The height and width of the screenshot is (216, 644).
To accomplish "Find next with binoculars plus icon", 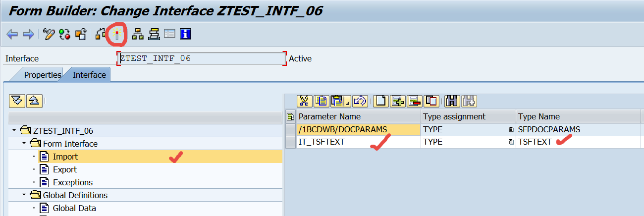I will point(469,101).
